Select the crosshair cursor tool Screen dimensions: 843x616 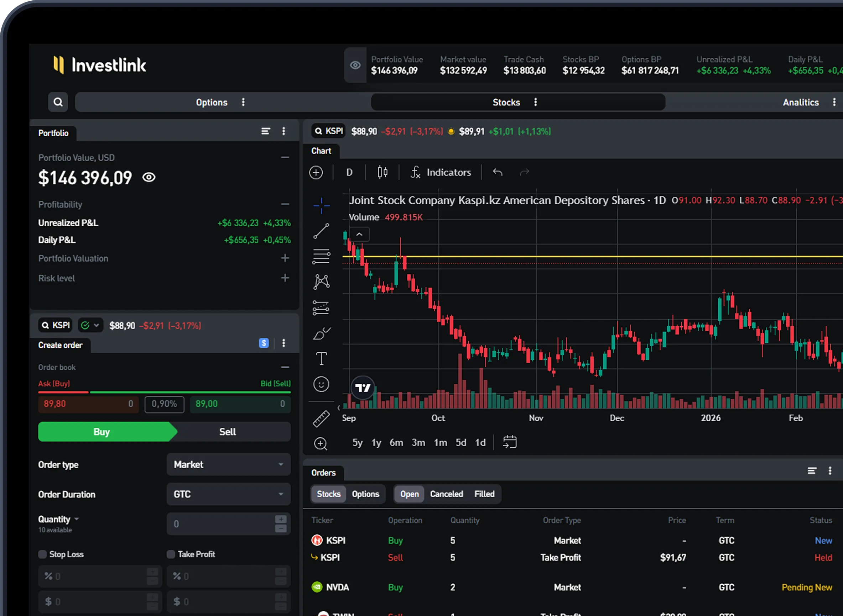click(x=321, y=205)
